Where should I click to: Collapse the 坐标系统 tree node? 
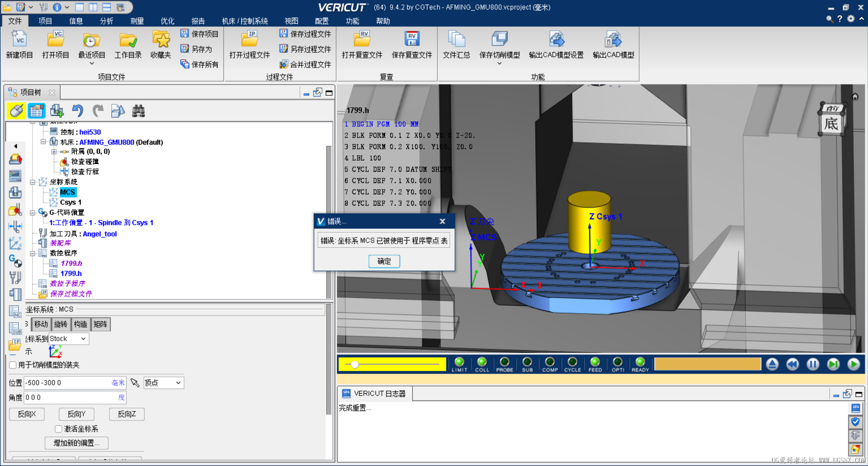pos(33,182)
